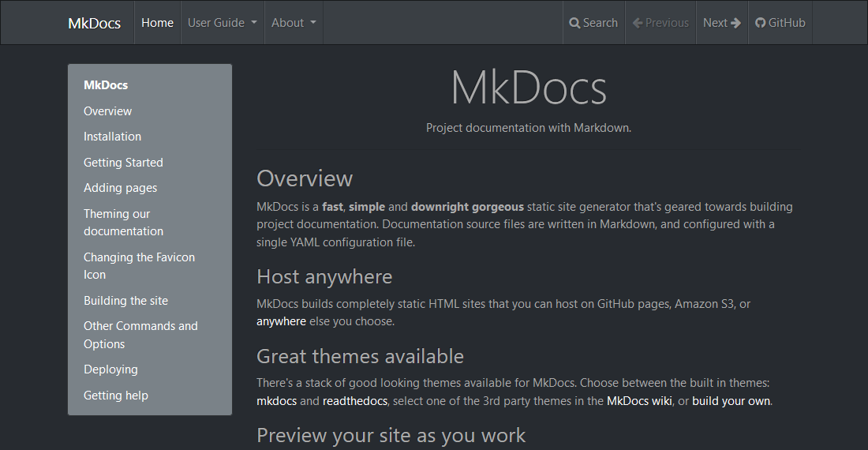The width and height of the screenshot is (868, 450).
Task: Open the Home navigation item
Action: tap(157, 23)
